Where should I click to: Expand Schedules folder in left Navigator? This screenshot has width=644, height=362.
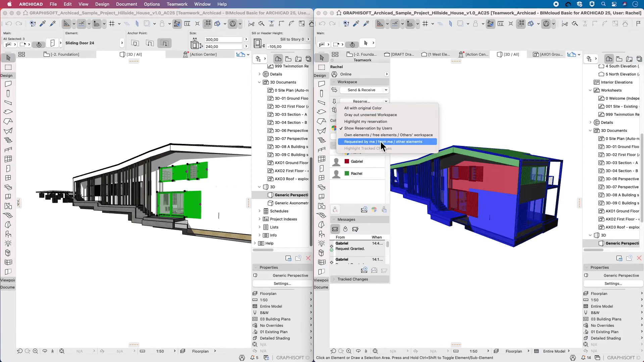click(x=259, y=211)
